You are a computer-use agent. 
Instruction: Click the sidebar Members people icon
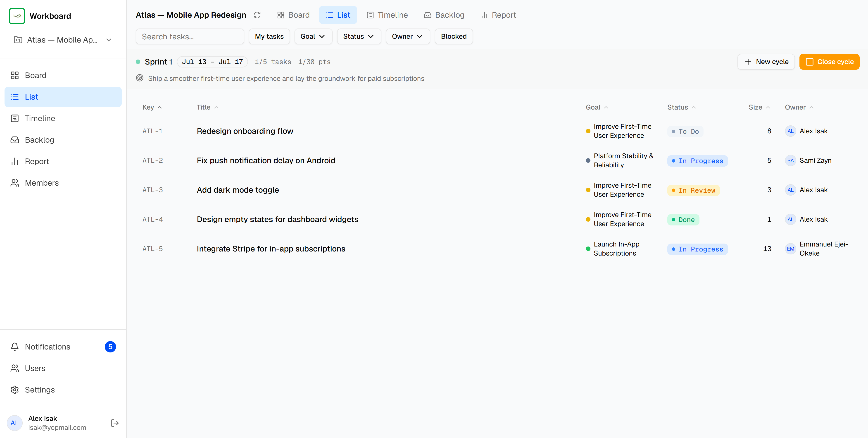14,183
